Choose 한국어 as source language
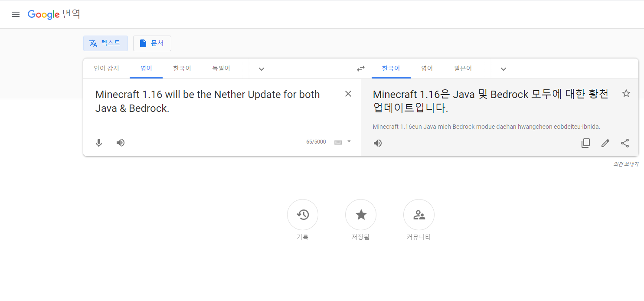Image resolution: width=644 pixels, height=301 pixels. click(x=182, y=69)
